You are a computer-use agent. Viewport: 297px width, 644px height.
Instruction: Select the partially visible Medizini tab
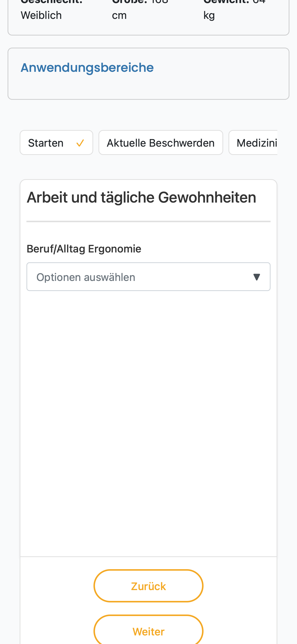click(253, 143)
